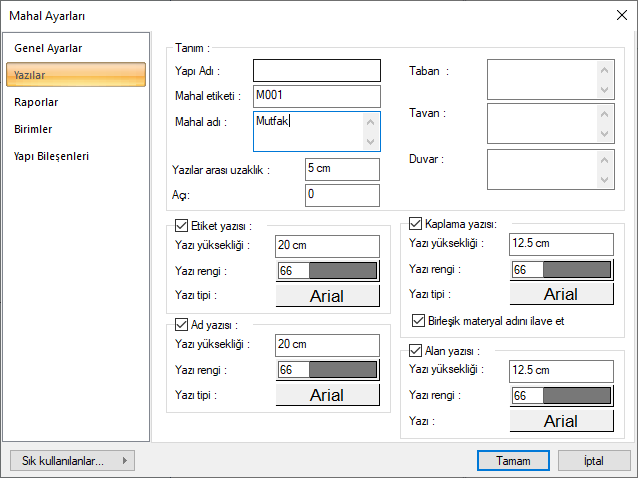Pick the Ad yazısı Arial font button
The image size is (638, 478).
328,394
